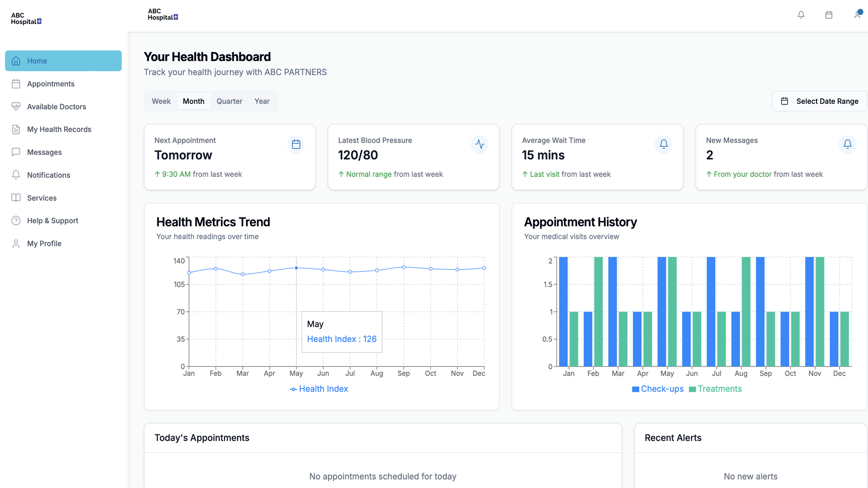The width and height of the screenshot is (868, 488).
Task: Open Appointments in the sidebar
Action: [x=51, y=84]
